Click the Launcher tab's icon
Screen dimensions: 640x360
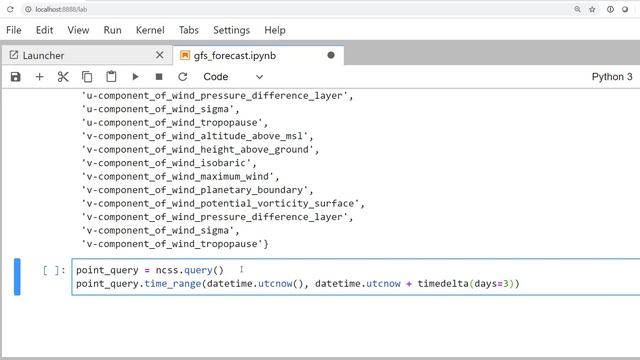click(x=14, y=55)
